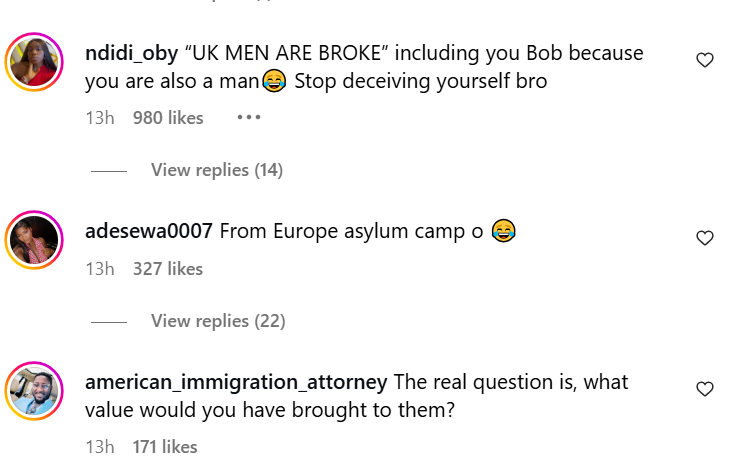The width and height of the screenshot is (731, 470).
Task: Visit the ndidi_oby username link
Action: (132, 53)
